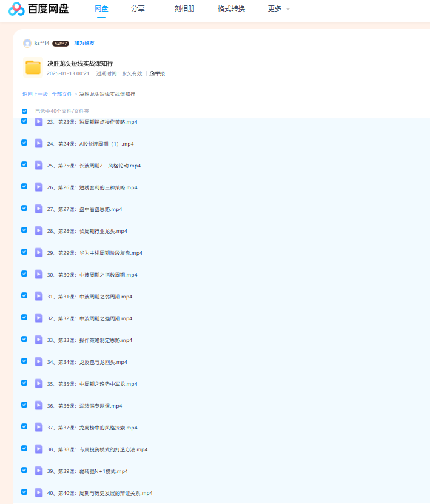Image resolution: width=430 pixels, height=504 pixels.
Task: Click the video icon for lesson 34
Action: [39, 362]
